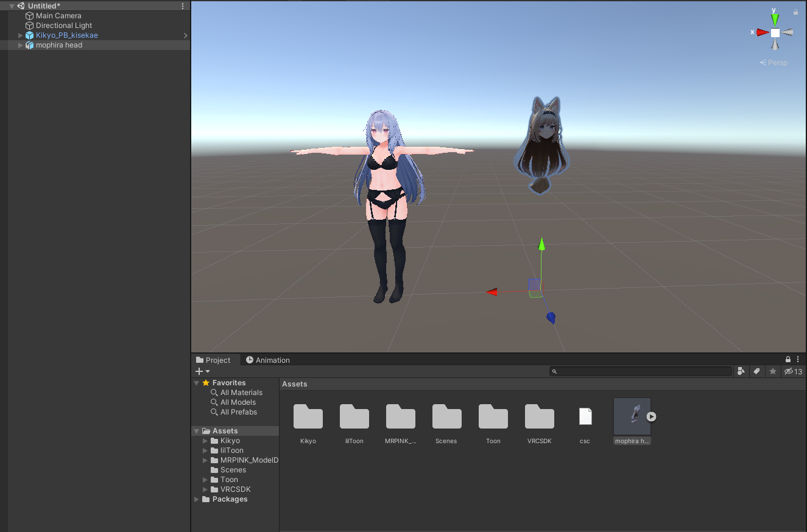Open the Project panel's three-dot options menu

coord(798,360)
